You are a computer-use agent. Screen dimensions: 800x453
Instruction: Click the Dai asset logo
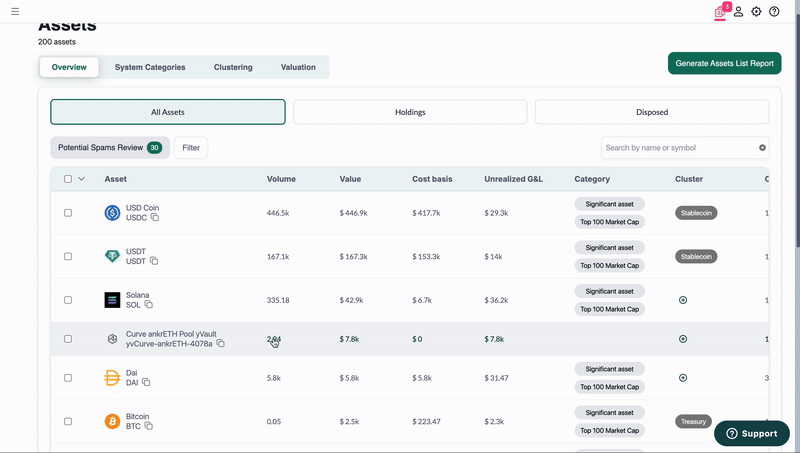point(112,378)
